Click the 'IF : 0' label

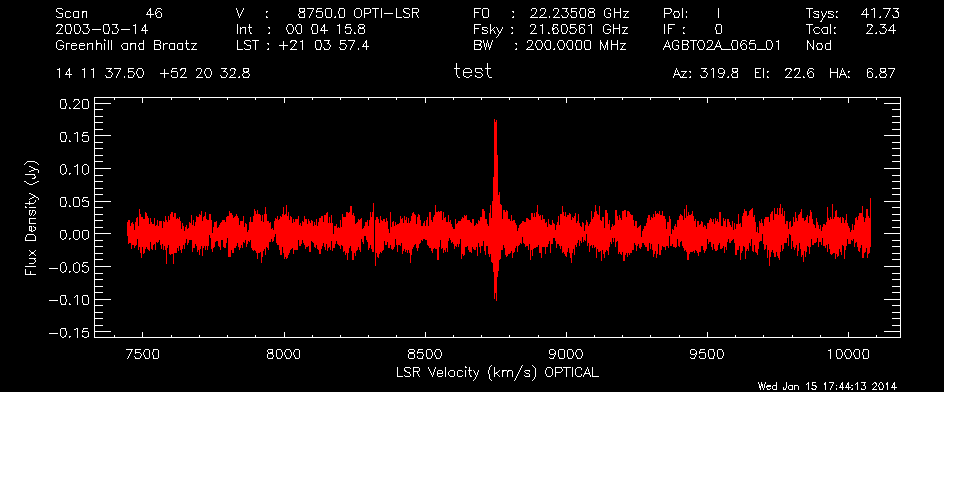[x=693, y=29]
